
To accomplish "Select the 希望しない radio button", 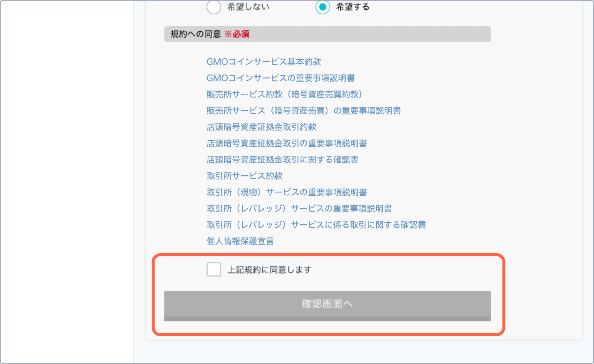I will (214, 7).
